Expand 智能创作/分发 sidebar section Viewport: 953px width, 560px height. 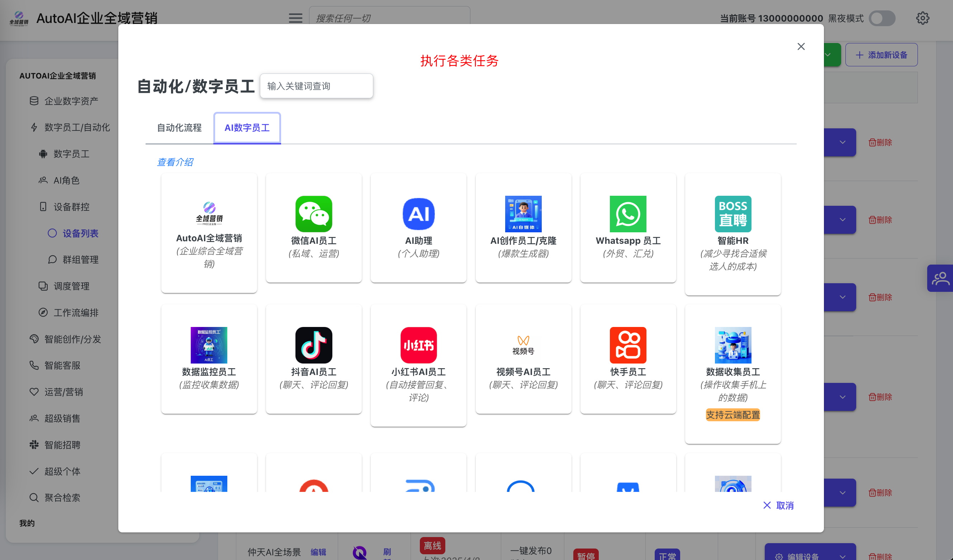point(65,339)
